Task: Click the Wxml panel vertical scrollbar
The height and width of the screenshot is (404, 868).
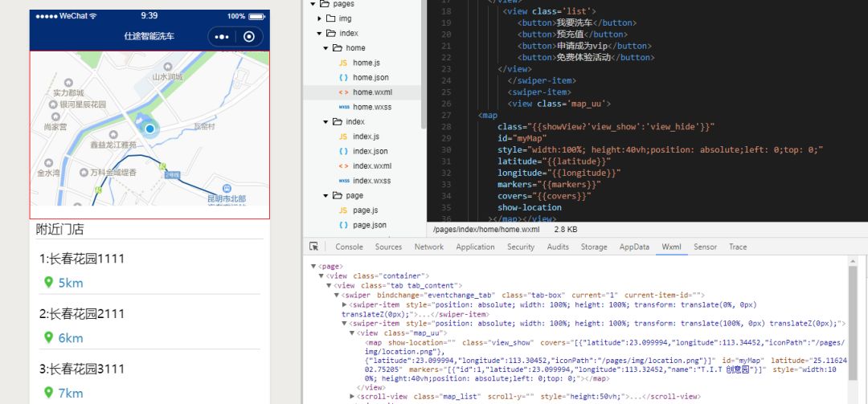Action: 853,323
